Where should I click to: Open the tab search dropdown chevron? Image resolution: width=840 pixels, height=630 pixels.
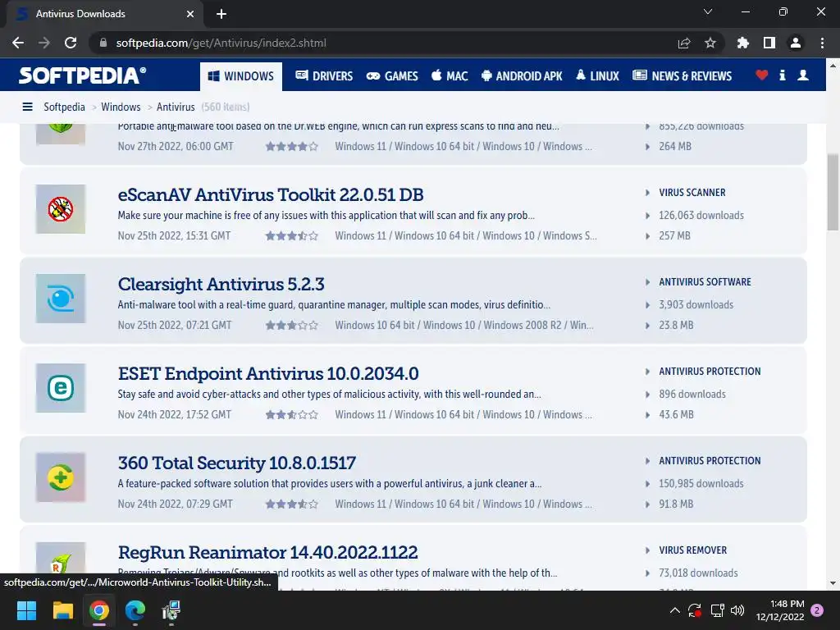tap(708, 11)
